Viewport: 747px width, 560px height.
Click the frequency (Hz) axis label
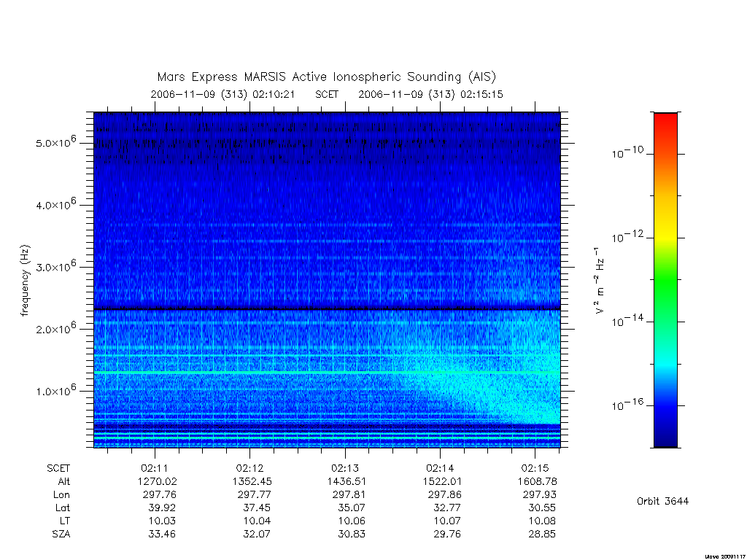pyautogui.click(x=25, y=281)
